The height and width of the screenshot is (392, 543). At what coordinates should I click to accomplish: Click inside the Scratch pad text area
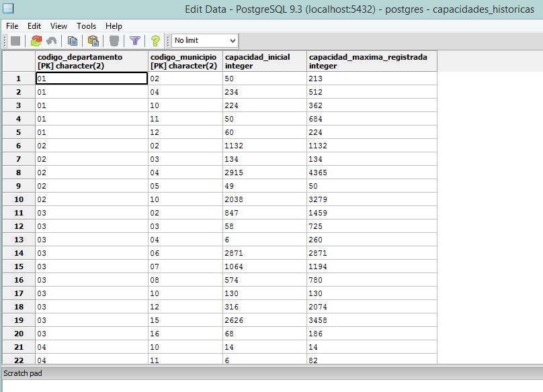pos(272,386)
